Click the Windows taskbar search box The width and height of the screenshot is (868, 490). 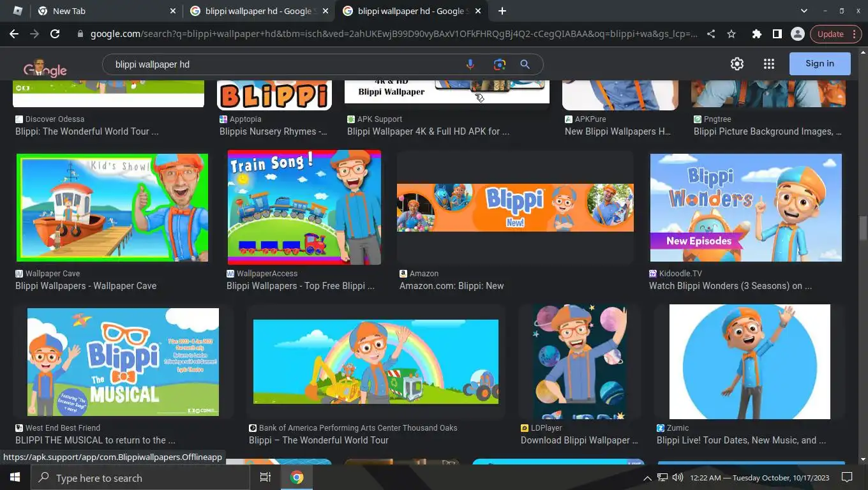[x=140, y=477]
